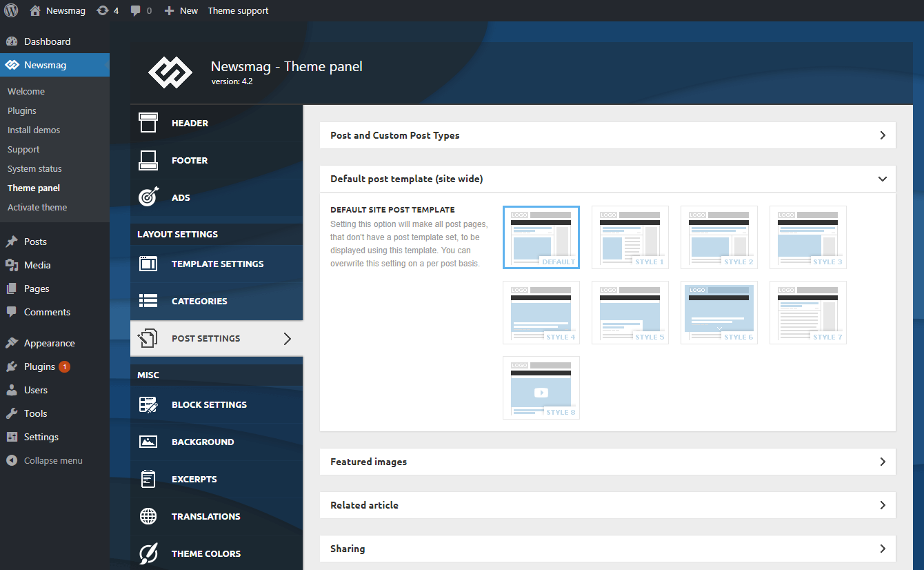
Task: Click the Excerpts clipboard icon
Action: (x=148, y=479)
